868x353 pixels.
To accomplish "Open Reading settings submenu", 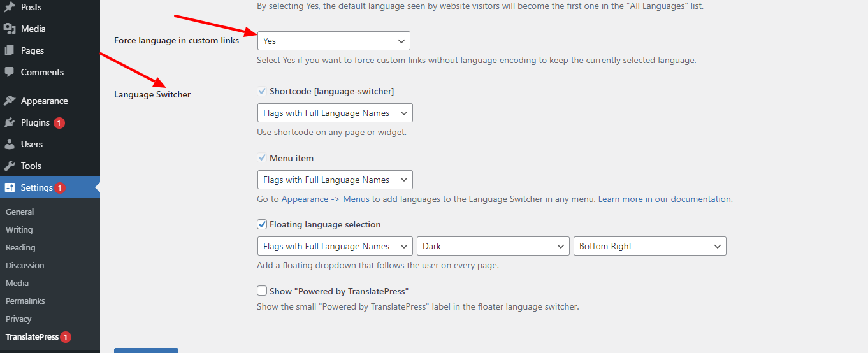I will [20, 247].
